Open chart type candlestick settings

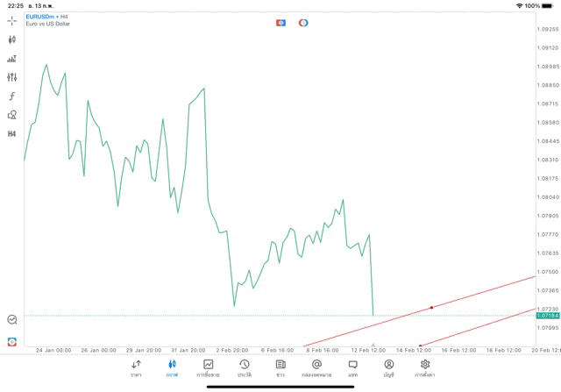click(x=12, y=39)
